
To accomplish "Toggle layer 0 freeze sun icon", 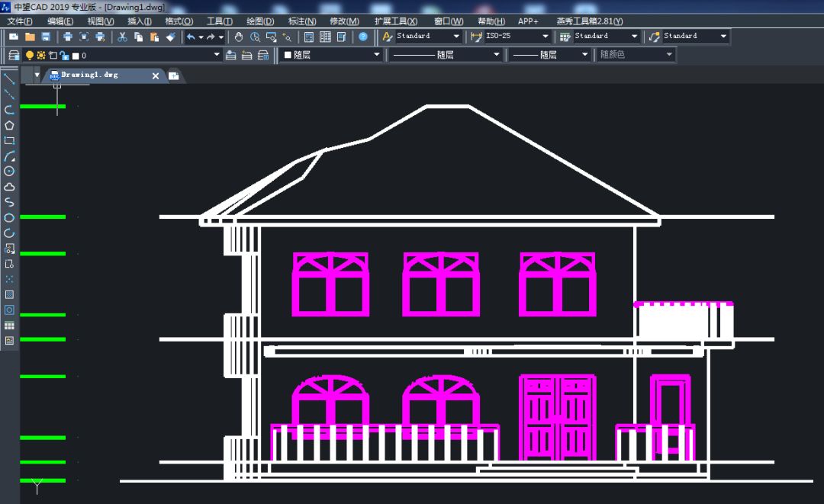I will pos(41,55).
